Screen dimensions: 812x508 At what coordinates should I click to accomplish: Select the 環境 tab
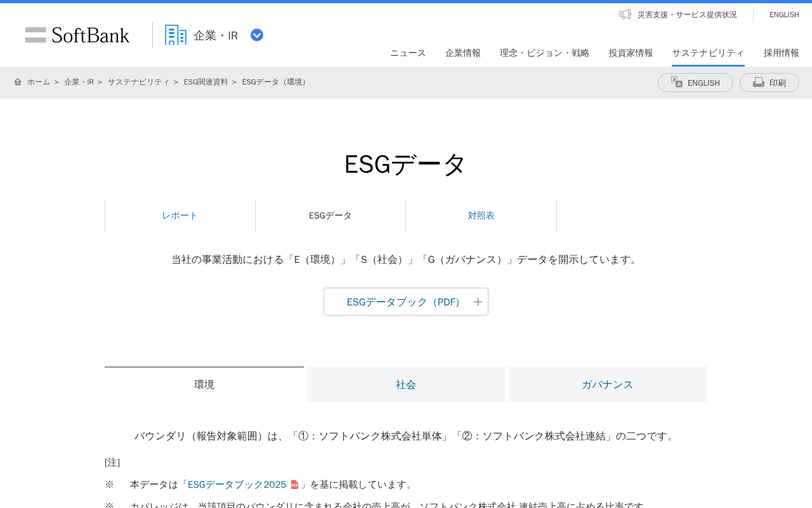pyautogui.click(x=204, y=384)
